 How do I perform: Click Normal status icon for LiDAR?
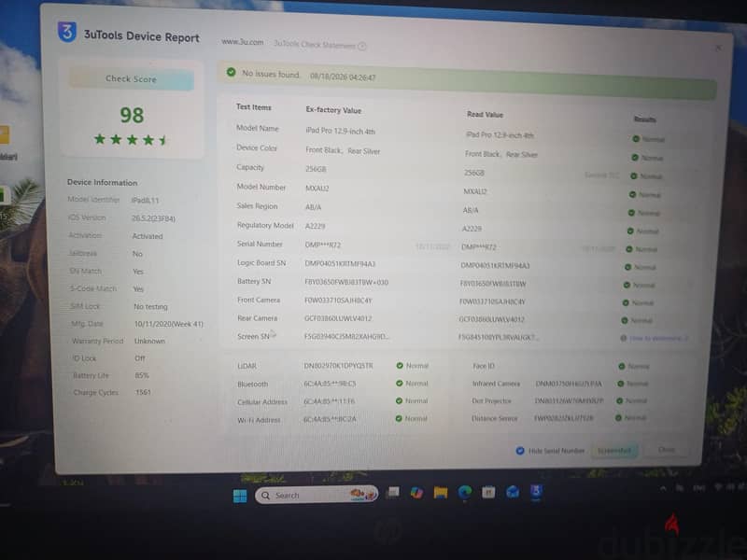[x=400, y=365]
